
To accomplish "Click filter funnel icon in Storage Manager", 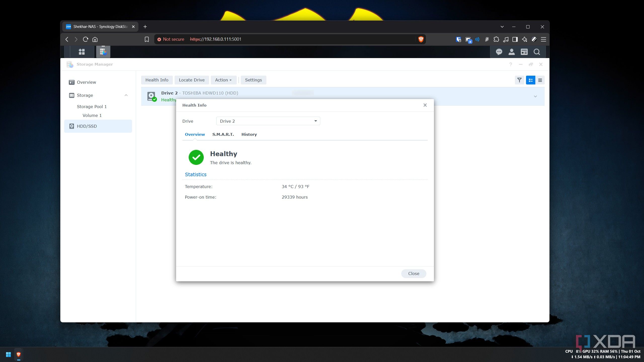I will [519, 80].
